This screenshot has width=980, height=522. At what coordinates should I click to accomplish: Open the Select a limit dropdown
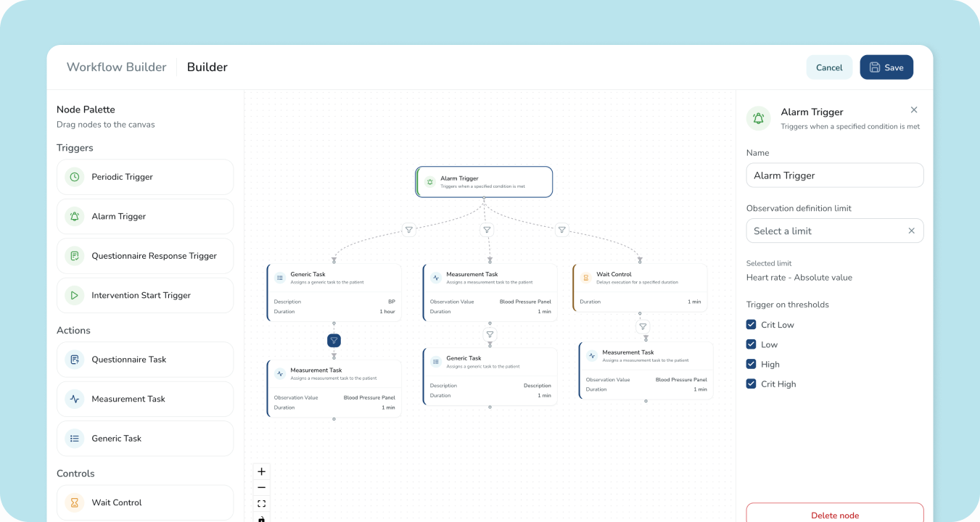point(835,231)
